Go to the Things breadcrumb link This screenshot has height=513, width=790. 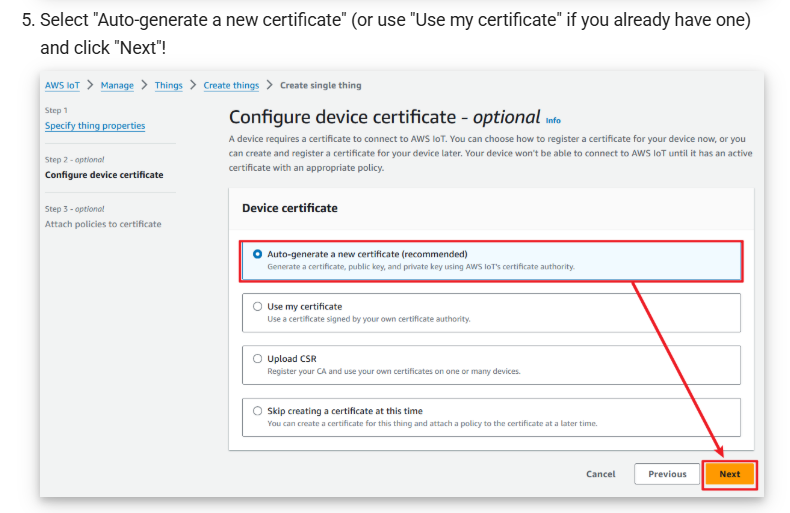(168, 86)
